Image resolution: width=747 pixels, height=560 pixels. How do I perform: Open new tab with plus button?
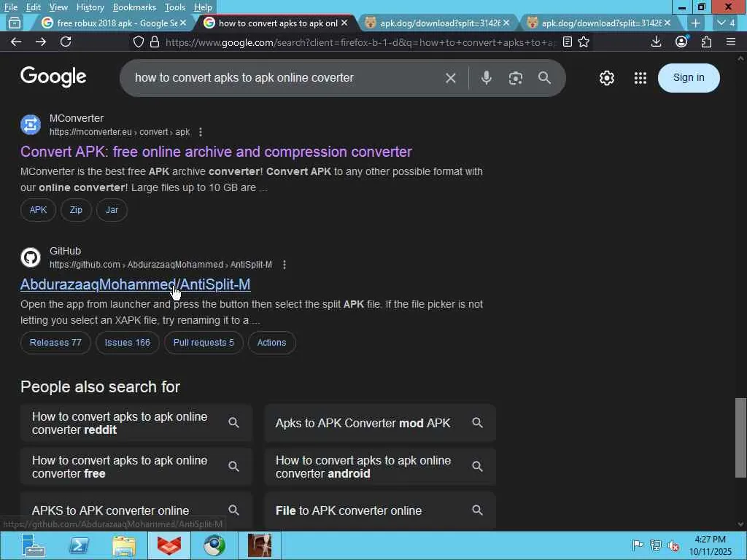(695, 23)
